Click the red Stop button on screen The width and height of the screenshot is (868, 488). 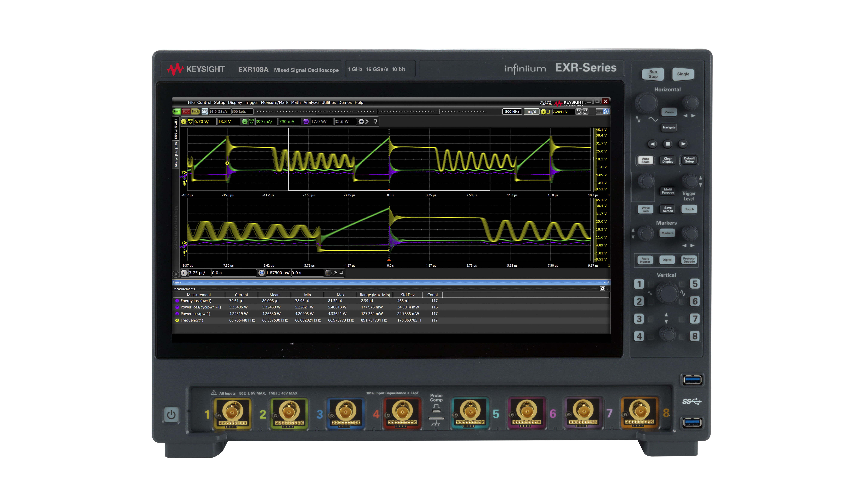tap(186, 112)
